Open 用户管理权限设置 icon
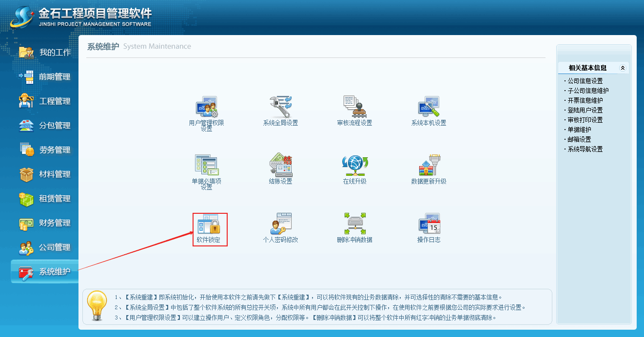This screenshot has width=644, height=337. coord(207,107)
